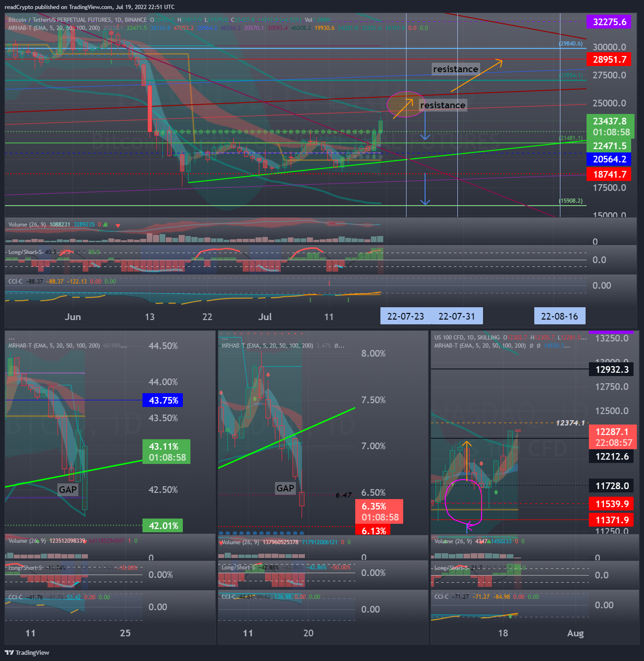Click the US 100 CFD, 1D, SKILLING title

click(467, 338)
